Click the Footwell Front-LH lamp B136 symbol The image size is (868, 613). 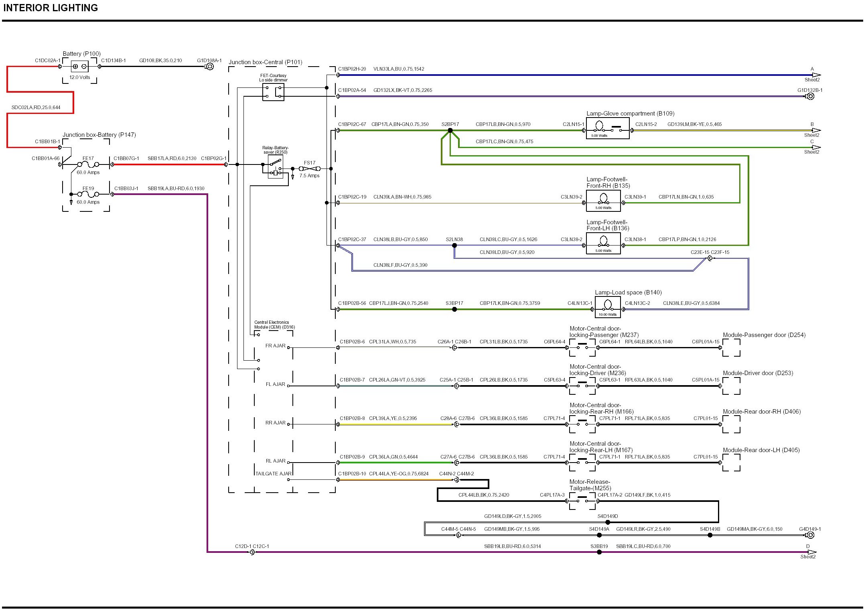click(x=603, y=244)
